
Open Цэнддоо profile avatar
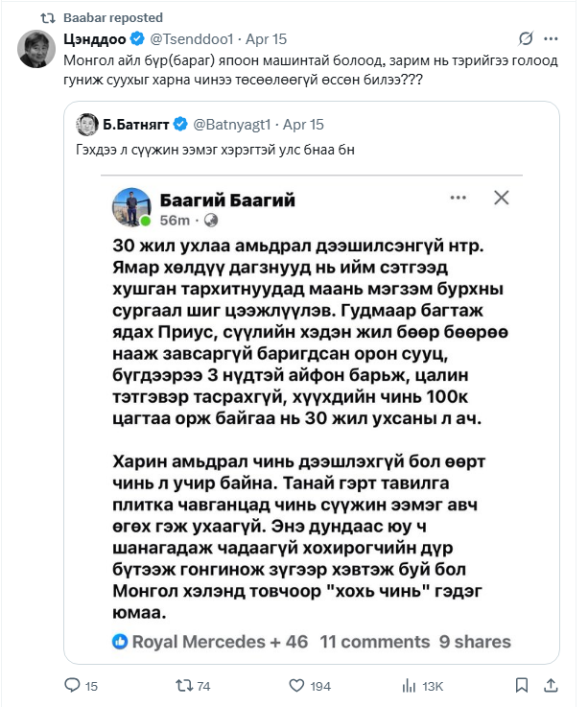36,49
